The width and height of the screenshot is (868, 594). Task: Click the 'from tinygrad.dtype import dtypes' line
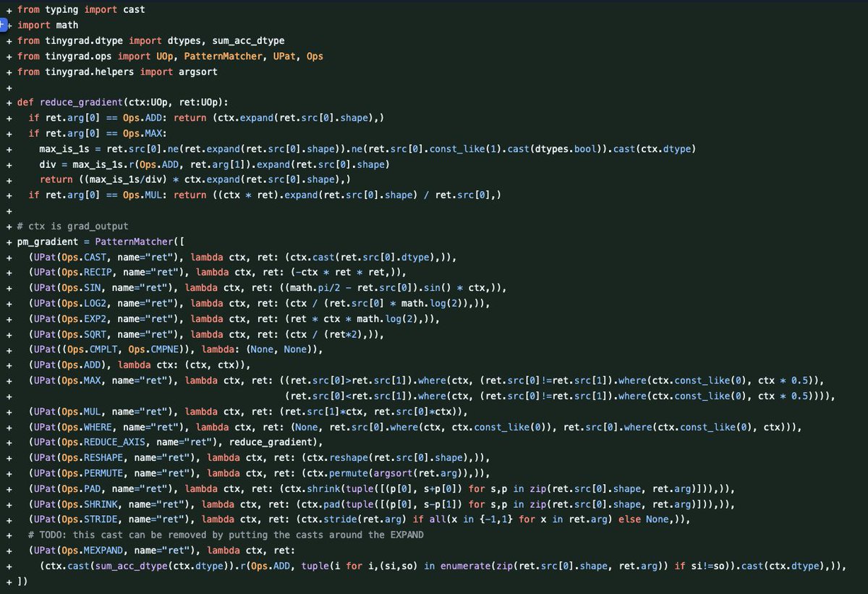pyautogui.click(x=150, y=41)
